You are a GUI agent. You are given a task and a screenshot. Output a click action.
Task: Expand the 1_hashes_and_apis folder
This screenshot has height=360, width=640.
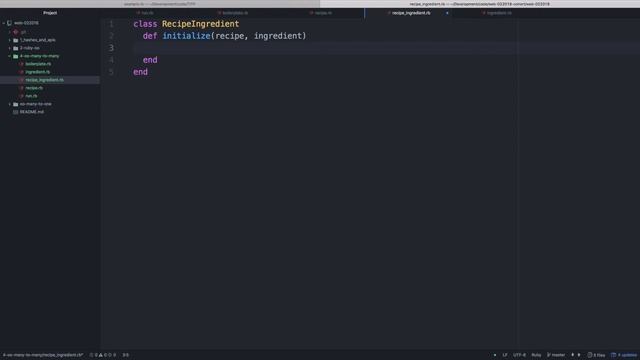[10, 40]
